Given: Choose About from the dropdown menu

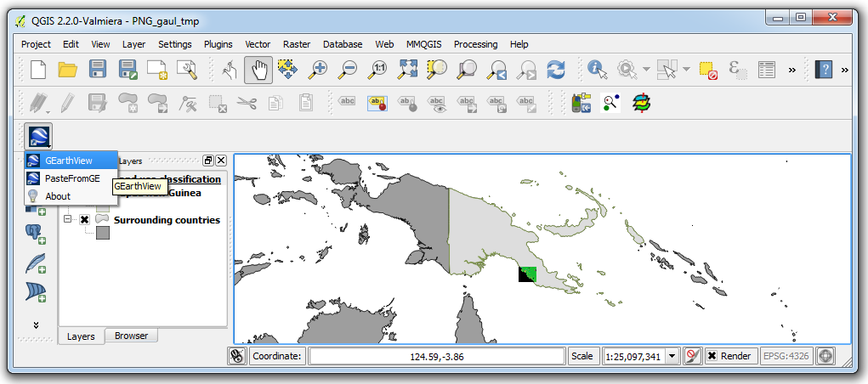Looking at the screenshot, I should point(71,196).
